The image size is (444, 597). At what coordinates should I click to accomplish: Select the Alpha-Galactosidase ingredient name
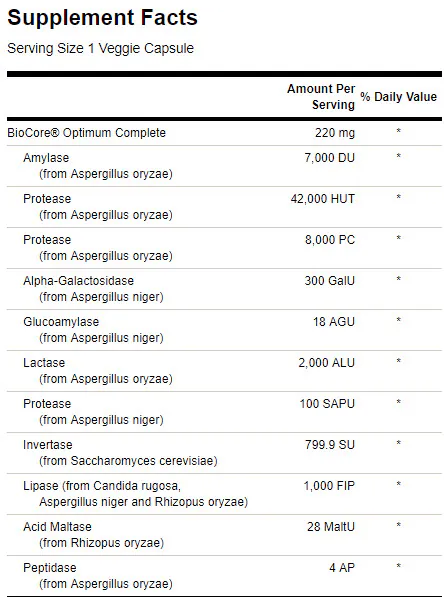tap(78, 281)
